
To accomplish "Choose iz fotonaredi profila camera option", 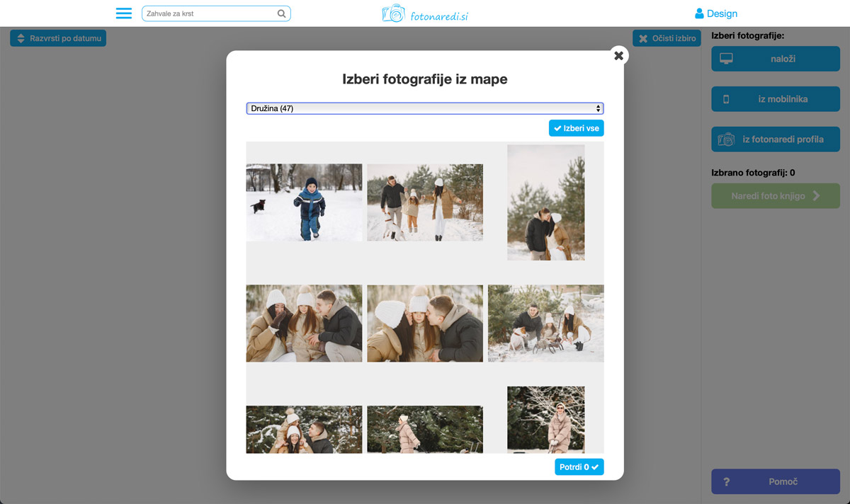I will 776,139.
